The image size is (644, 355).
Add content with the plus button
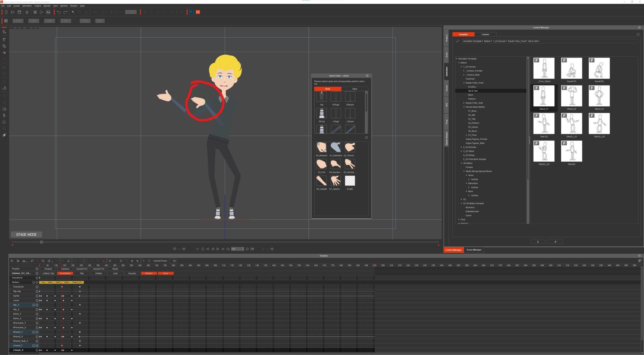(555, 242)
